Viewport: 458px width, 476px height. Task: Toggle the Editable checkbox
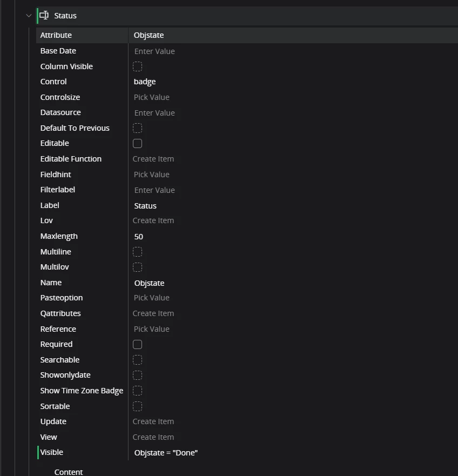[x=138, y=144]
